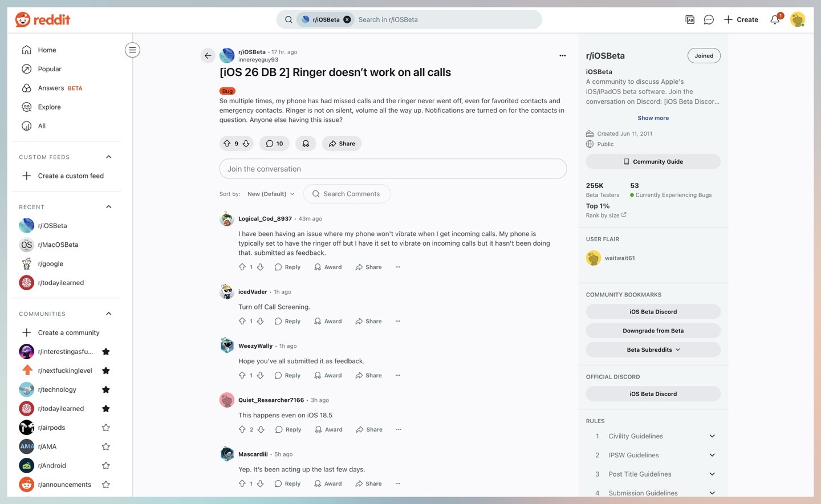The image size is (821, 504).
Task: Collapse the Recent section
Action: tap(109, 207)
